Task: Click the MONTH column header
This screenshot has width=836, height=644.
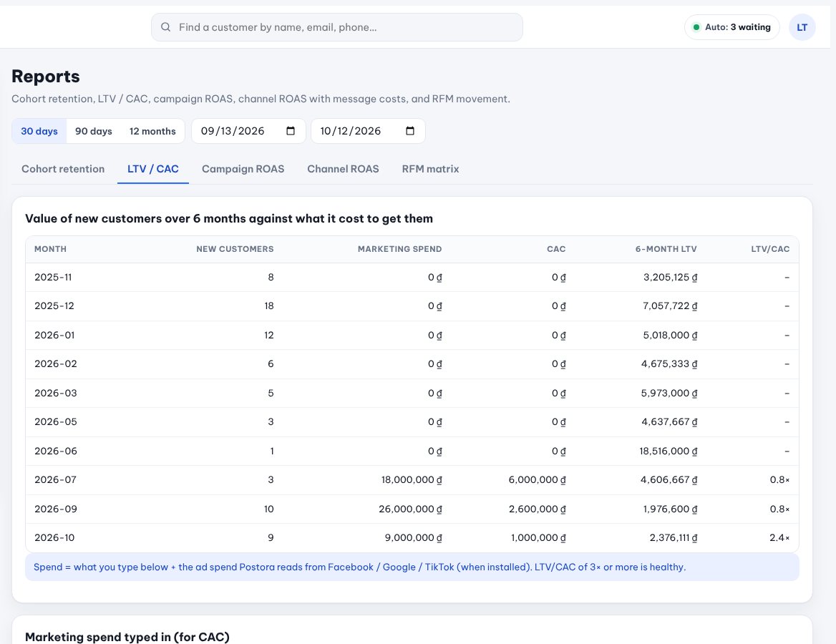Action: pyautogui.click(x=51, y=249)
